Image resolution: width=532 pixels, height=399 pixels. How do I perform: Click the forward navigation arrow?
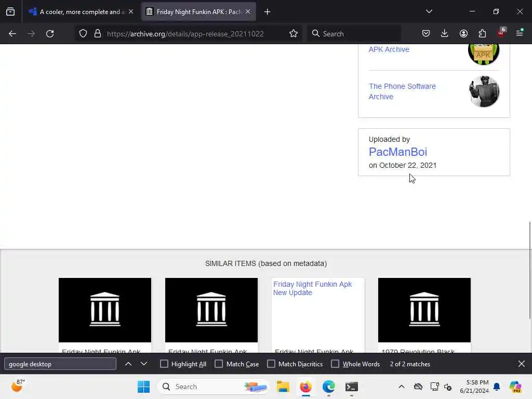[x=31, y=34]
